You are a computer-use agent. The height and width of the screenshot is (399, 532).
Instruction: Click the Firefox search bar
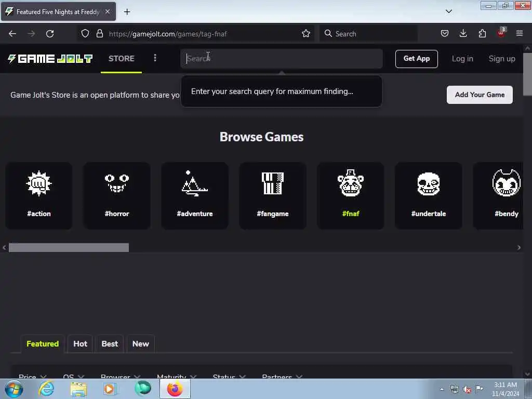(368, 34)
